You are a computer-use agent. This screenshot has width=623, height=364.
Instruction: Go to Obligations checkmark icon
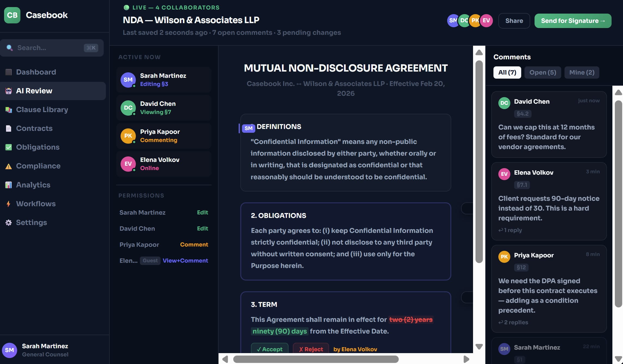pos(9,147)
